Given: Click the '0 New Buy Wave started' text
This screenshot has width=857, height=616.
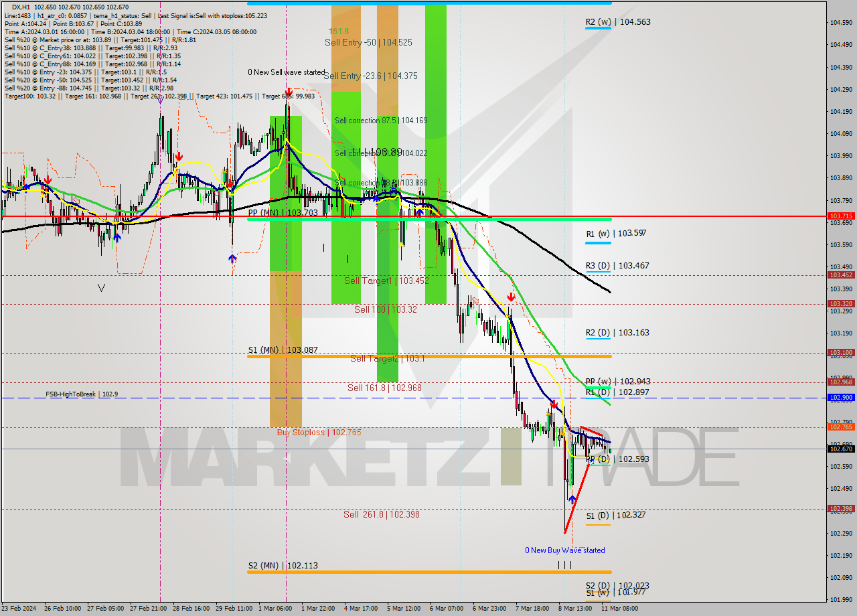Looking at the screenshot, I should click(x=564, y=550).
